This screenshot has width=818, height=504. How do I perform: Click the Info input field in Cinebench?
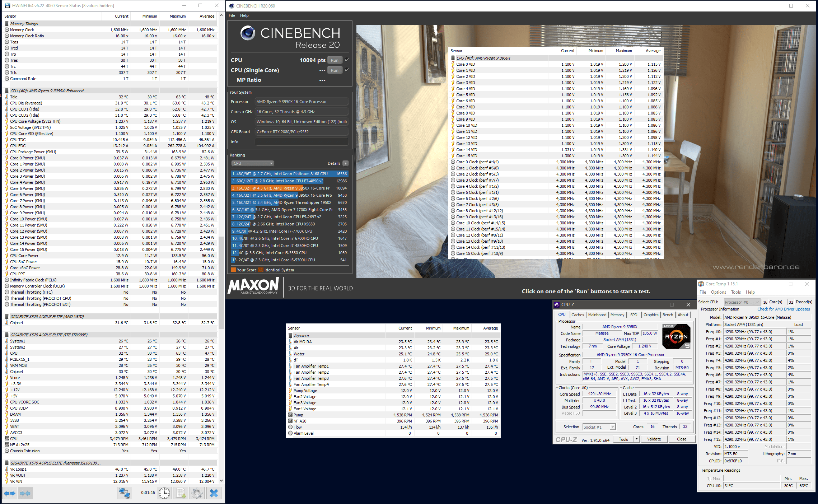coord(302,142)
